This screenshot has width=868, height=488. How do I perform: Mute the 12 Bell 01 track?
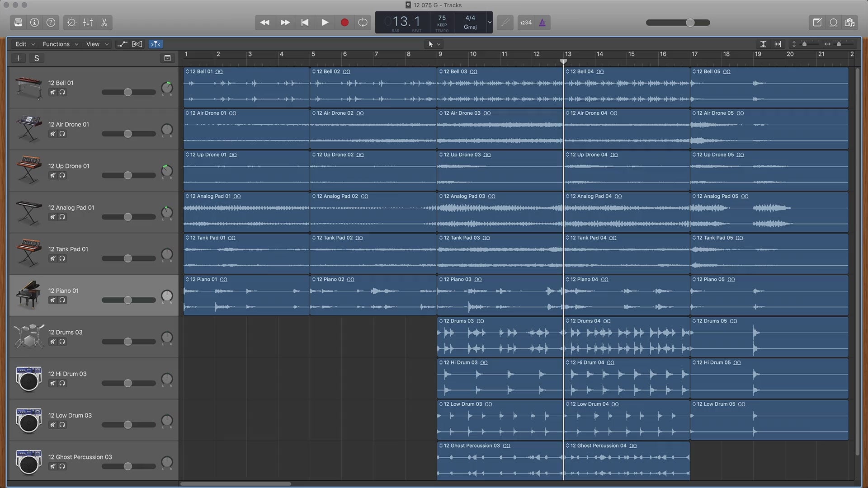pyautogui.click(x=53, y=92)
